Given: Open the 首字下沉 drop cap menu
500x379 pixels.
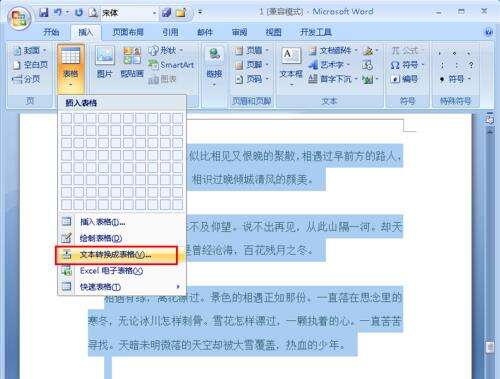Looking at the screenshot, I should pos(333,79).
